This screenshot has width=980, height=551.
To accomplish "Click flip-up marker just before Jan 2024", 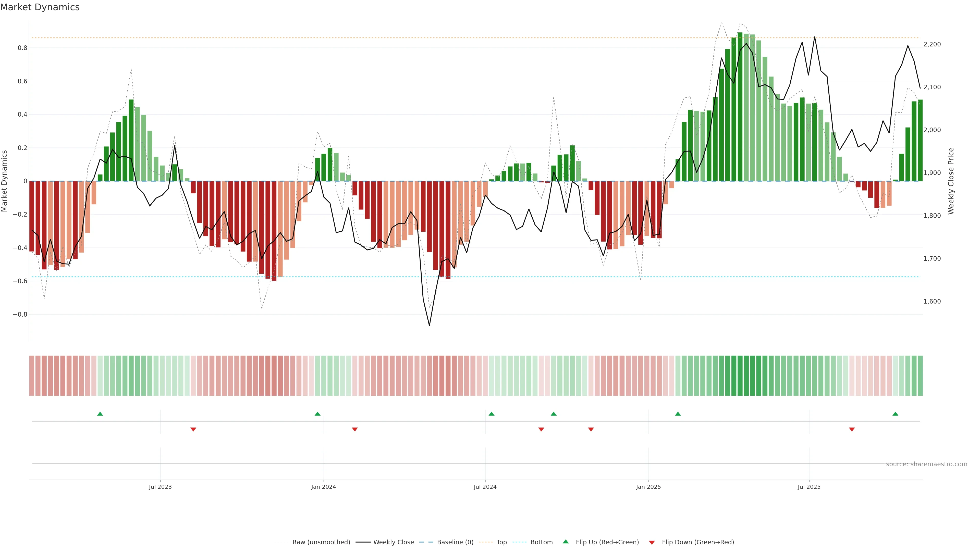I will tap(318, 414).
